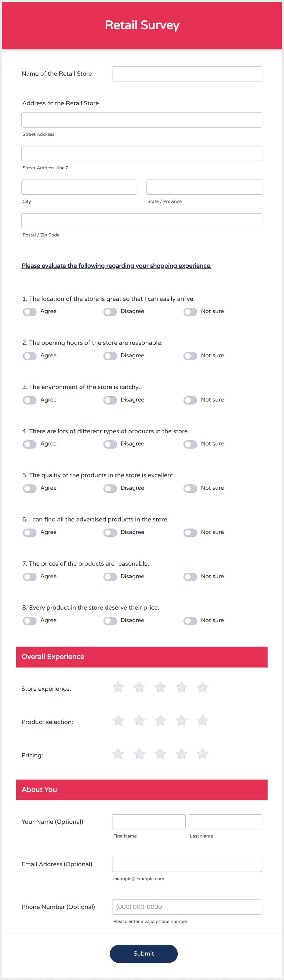Viewport: 284px width, 980px height.
Task: Select the first star for Store experience
Action: pyautogui.click(x=118, y=687)
